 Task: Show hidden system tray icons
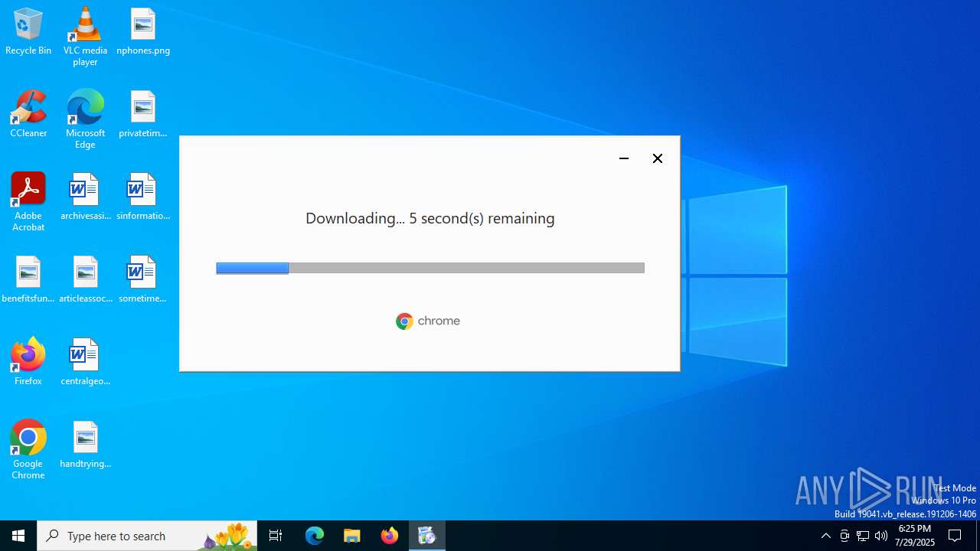(825, 536)
